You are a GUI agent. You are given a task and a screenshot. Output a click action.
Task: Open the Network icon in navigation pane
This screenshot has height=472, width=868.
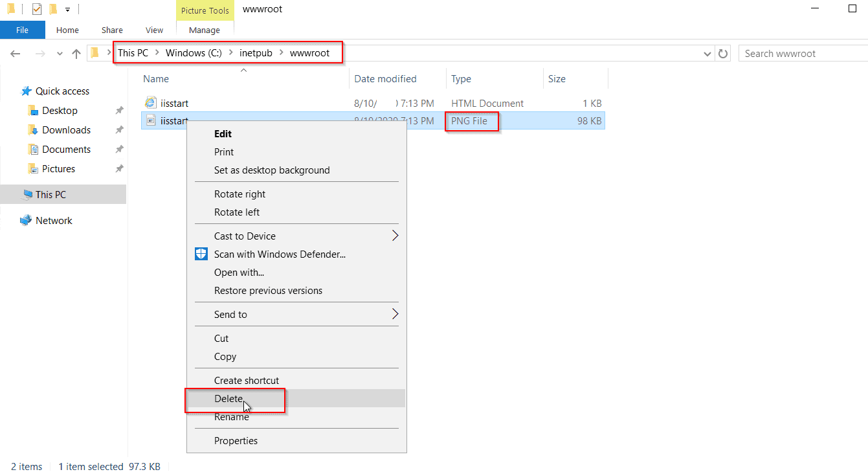26,220
